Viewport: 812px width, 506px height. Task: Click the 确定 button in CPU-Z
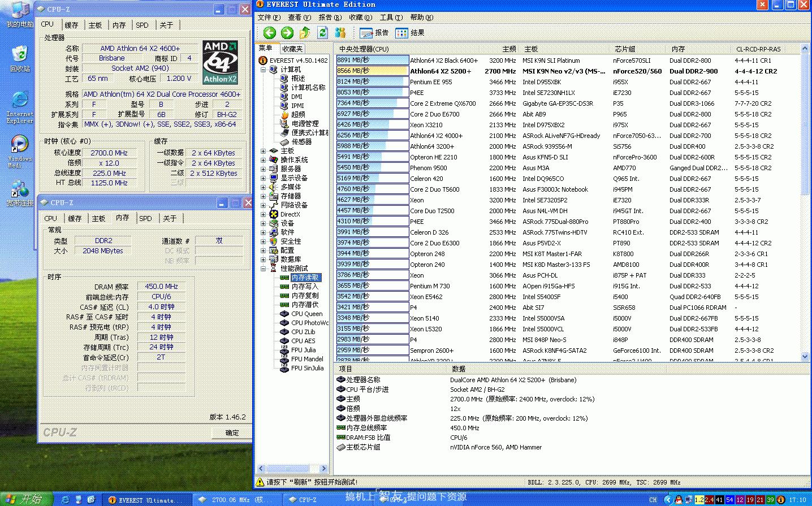pos(232,433)
